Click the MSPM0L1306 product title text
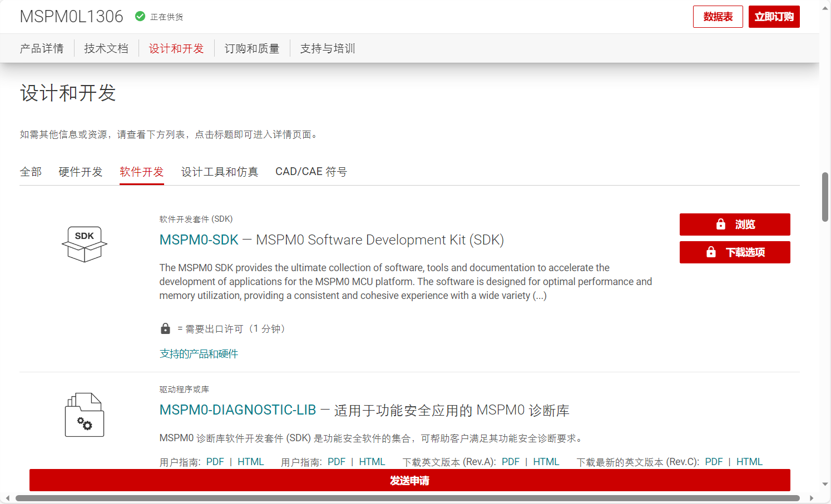Image resolution: width=831 pixels, height=504 pixels. coord(72,17)
